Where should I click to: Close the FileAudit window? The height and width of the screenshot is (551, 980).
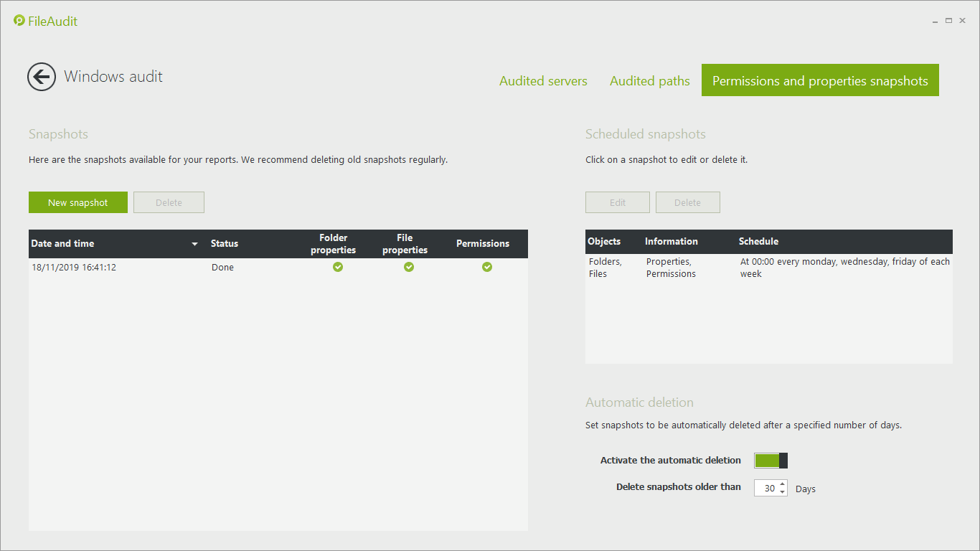pos(962,21)
